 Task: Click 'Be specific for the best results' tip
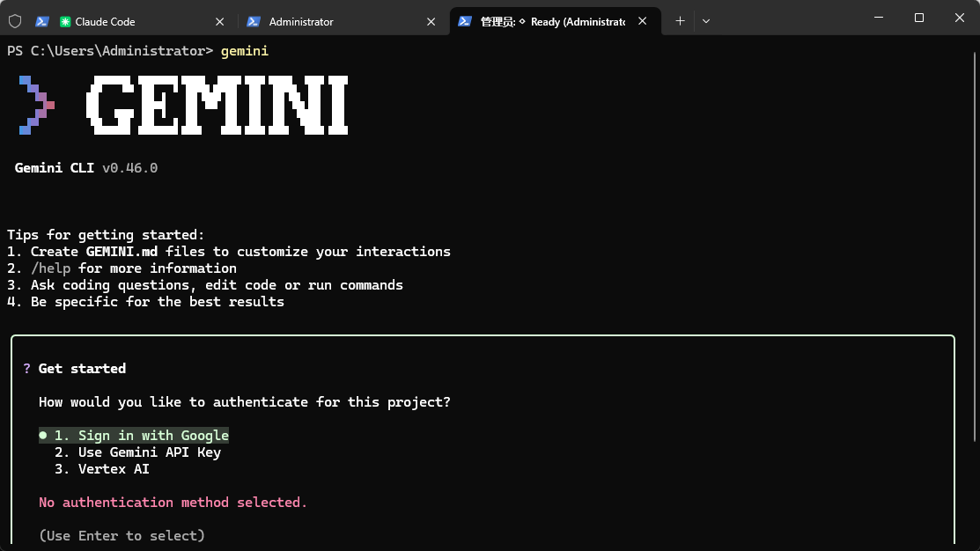coord(145,302)
